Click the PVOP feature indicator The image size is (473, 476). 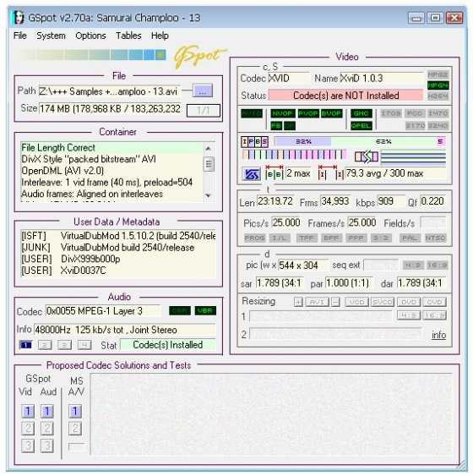(308, 113)
